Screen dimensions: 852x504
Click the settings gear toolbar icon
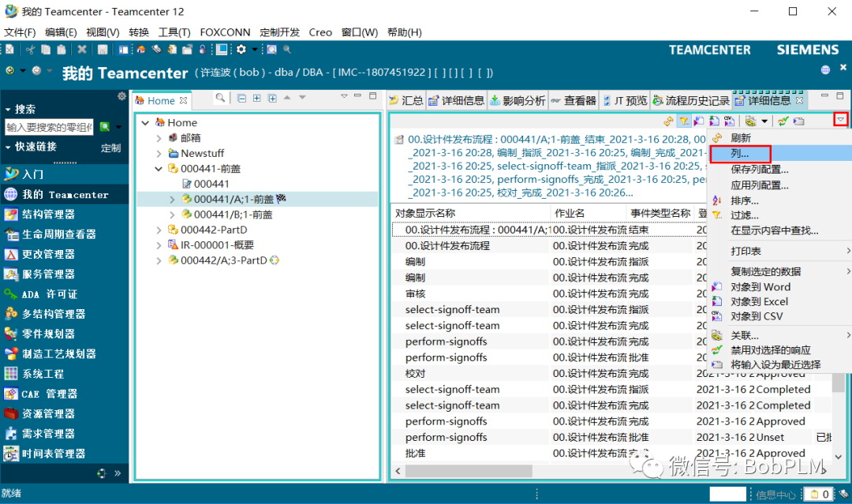241,50
